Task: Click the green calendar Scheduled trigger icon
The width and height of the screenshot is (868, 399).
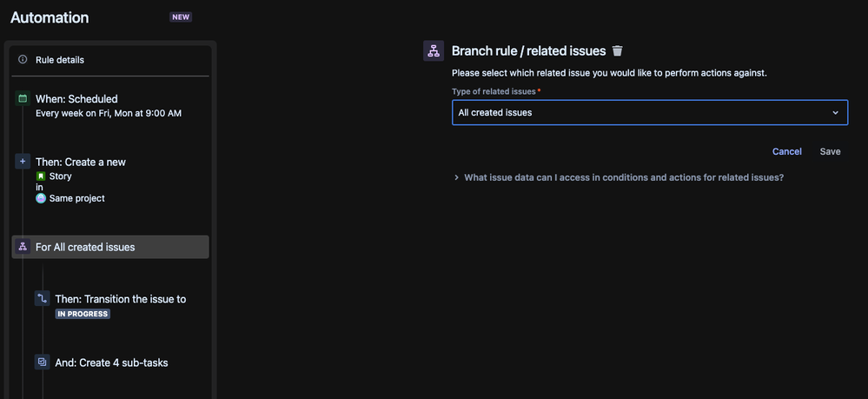Action: 23,98
